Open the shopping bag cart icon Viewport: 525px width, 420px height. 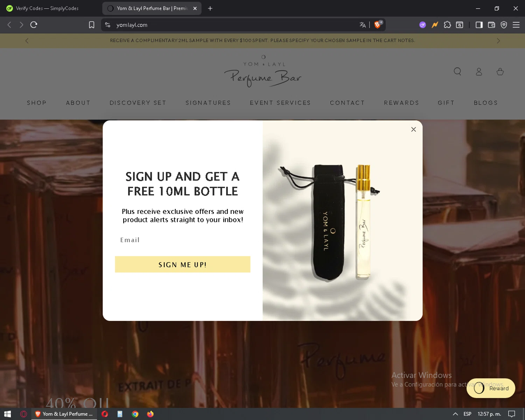[500, 72]
